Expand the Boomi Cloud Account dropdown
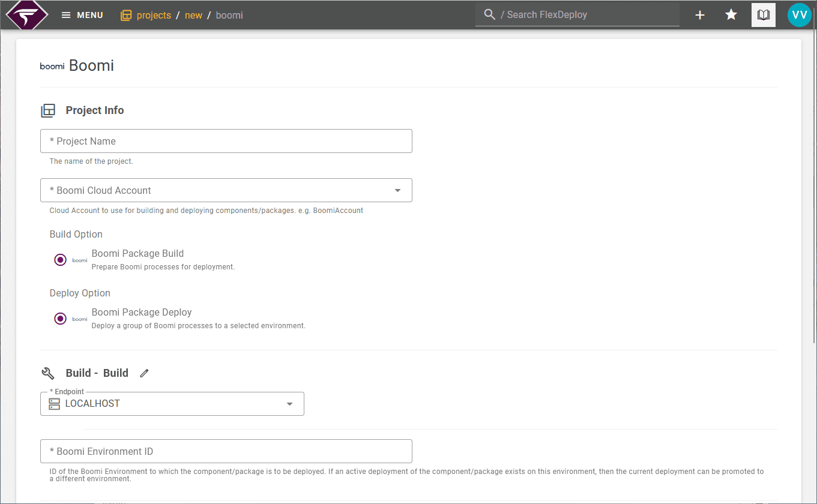The image size is (817, 504). 226,190
